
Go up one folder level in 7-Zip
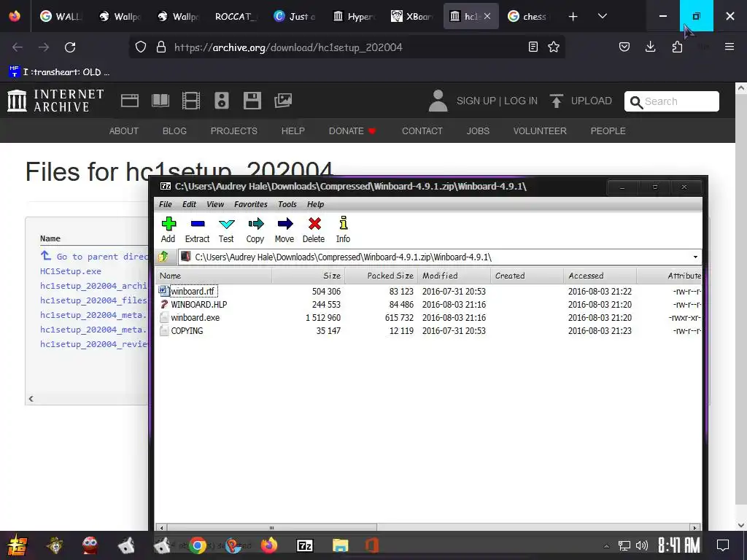(x=163, y=257)
